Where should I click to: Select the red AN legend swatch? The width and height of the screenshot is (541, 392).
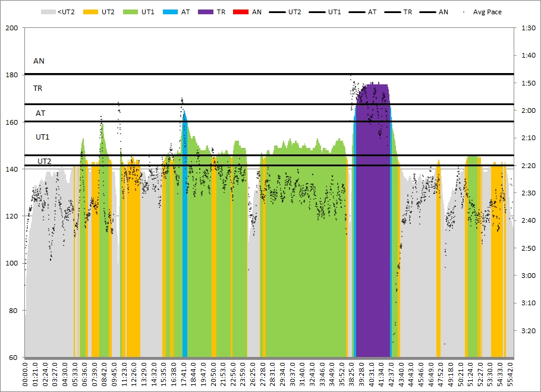pos(241,12)
